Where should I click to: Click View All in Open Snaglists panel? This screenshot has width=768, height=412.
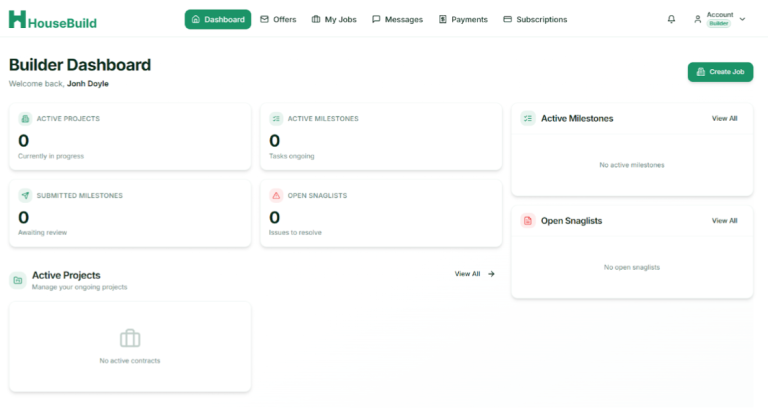click(724, 220)
